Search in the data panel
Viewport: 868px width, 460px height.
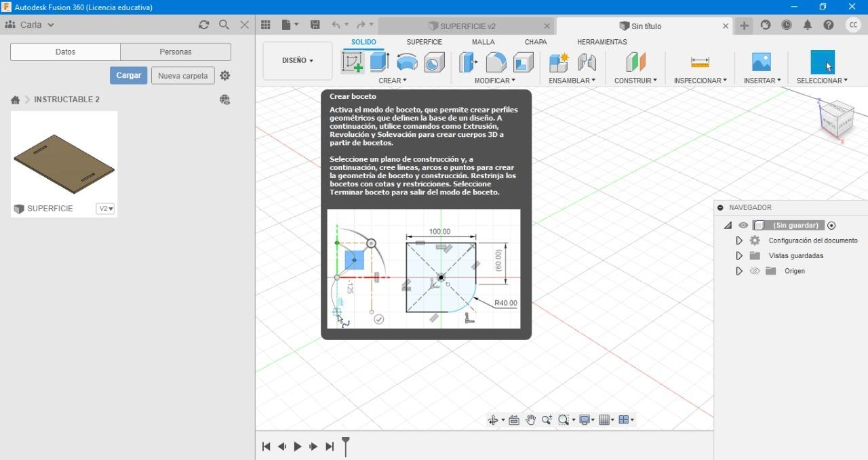click(224, 25)
